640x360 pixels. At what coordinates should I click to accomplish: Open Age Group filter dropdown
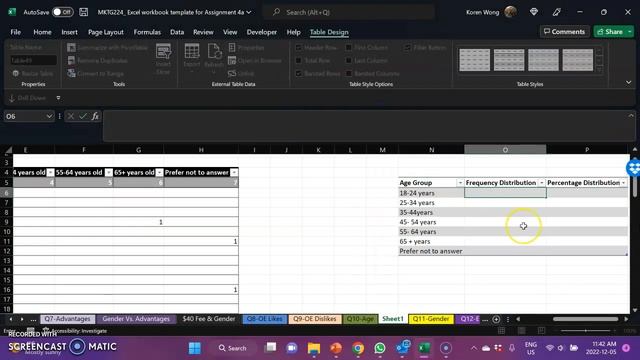pyautogui.click(x=460, y=183)
